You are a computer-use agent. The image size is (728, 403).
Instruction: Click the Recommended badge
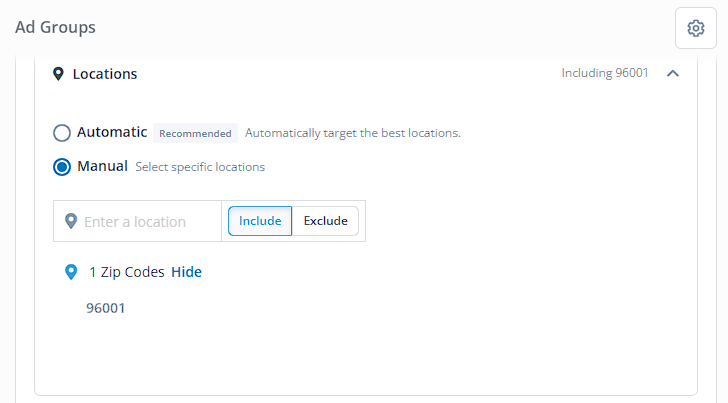click(195, 133)
